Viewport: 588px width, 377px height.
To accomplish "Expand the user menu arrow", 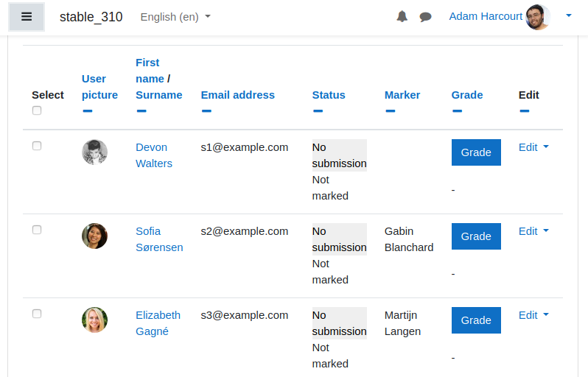I will pos(569,15).
